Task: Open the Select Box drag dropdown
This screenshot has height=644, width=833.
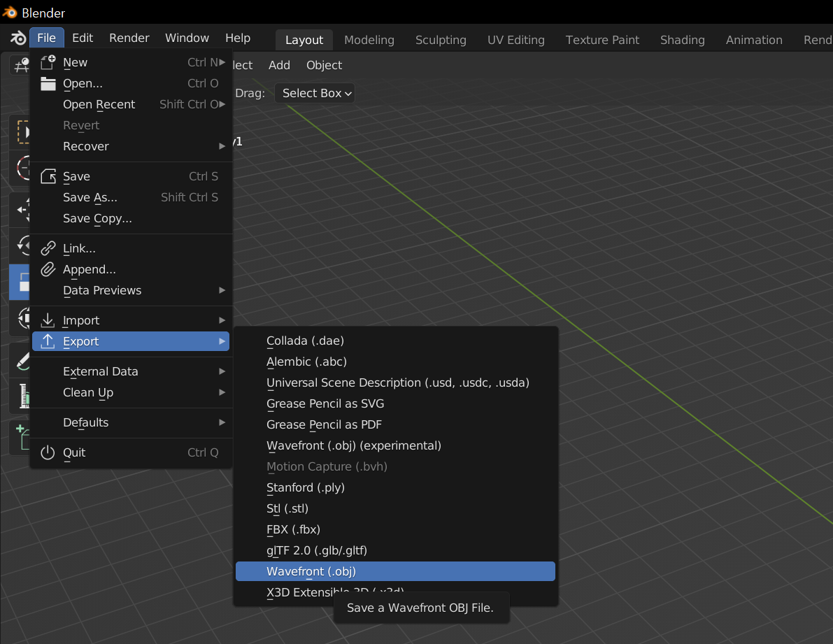Action: pos(315,94)
